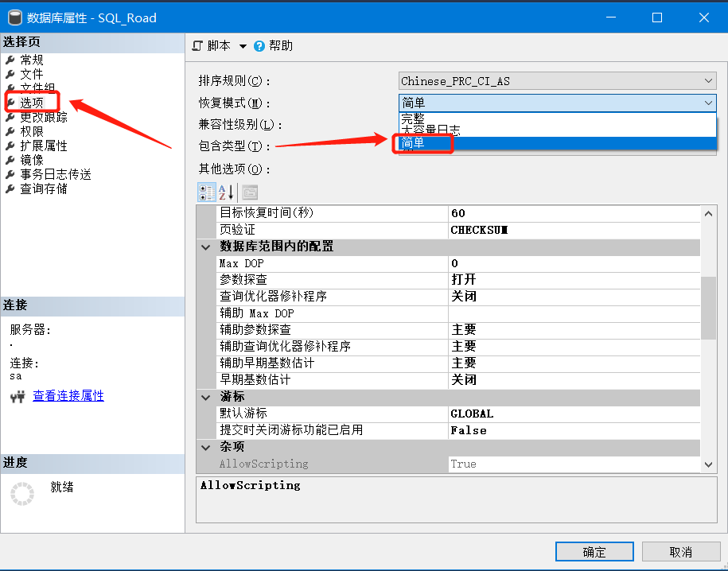Click wrench icon beside 常规
This screenshot has height=571, width=728.
[10, 60]
